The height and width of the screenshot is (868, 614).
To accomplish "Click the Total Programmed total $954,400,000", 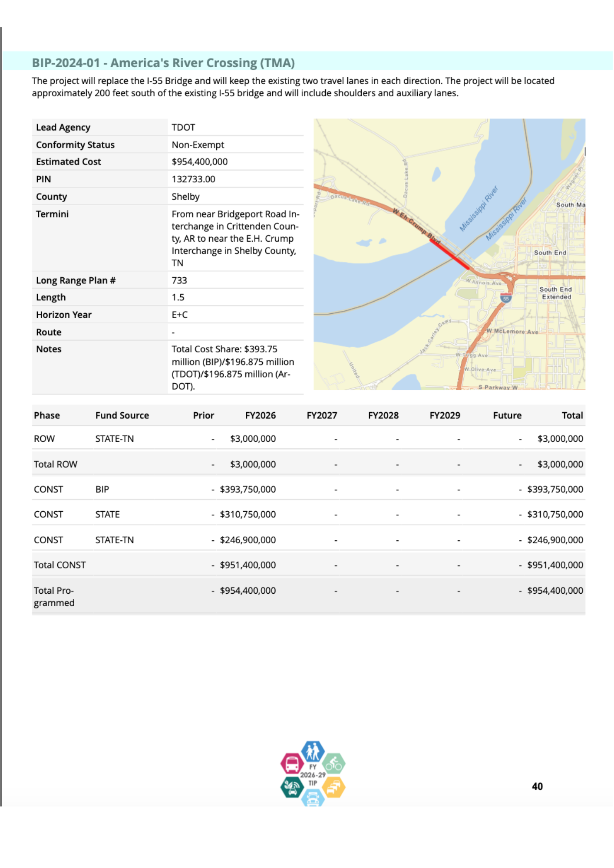I will click(555, 591).
